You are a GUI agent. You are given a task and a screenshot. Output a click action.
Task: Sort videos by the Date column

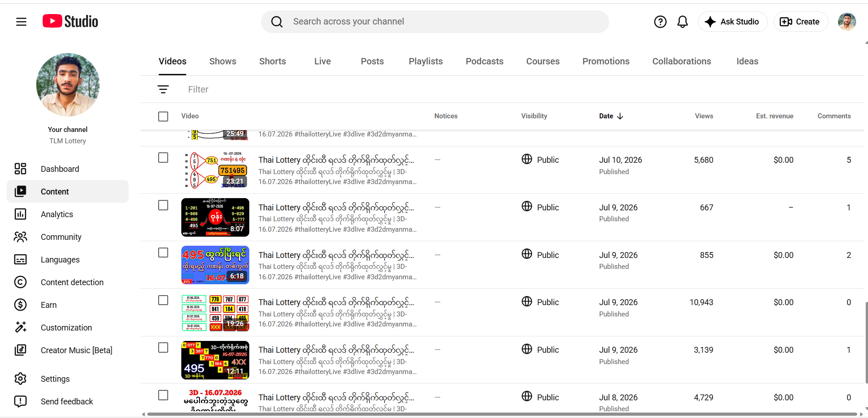click(611, 116)
